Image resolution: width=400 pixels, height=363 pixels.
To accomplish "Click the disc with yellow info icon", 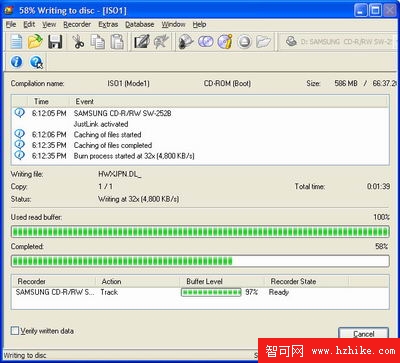I will [x=225, y=42].
